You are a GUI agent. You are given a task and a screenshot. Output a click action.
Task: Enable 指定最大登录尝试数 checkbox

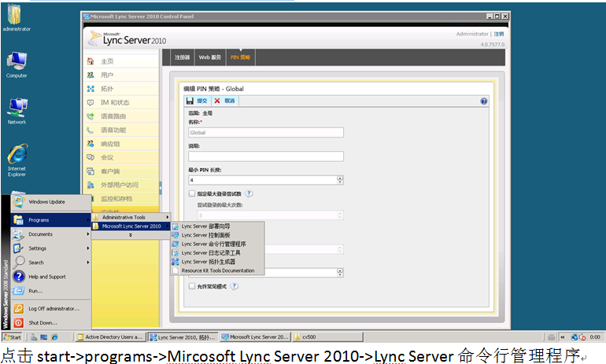tap(192, 193)
